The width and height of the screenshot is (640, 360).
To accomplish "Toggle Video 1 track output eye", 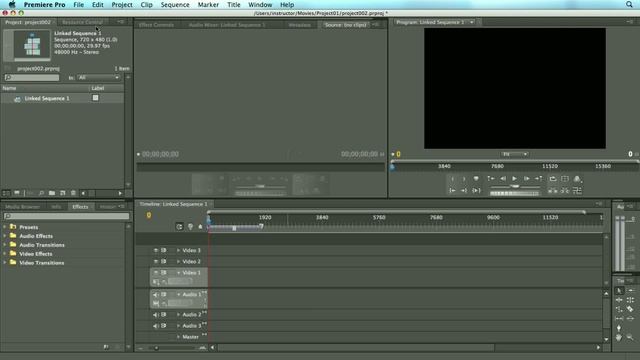I will click(156, 272).
